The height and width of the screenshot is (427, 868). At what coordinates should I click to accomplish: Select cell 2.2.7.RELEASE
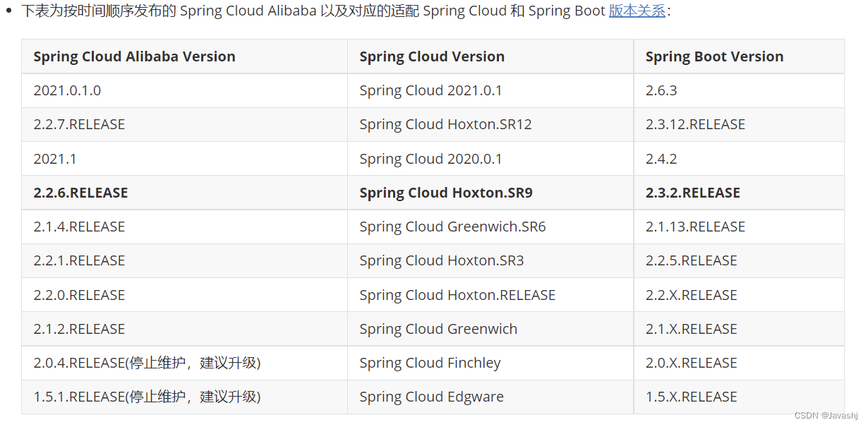(x=184, y=124)
